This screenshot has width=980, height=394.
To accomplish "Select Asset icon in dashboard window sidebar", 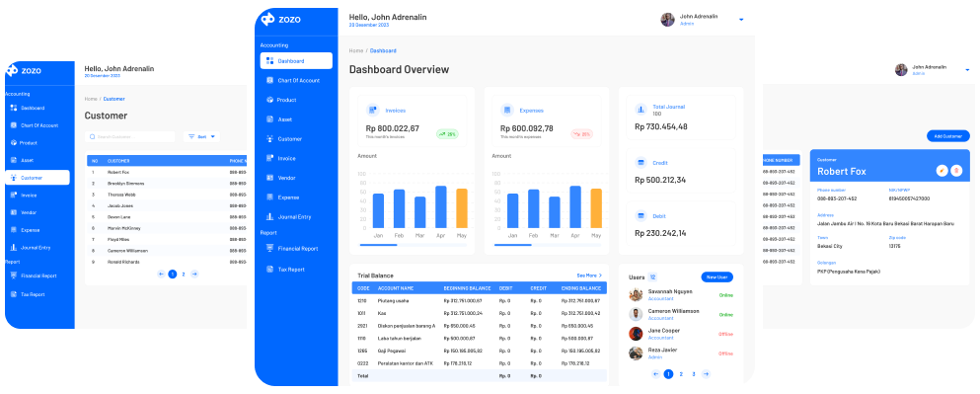I will [270, 118].
